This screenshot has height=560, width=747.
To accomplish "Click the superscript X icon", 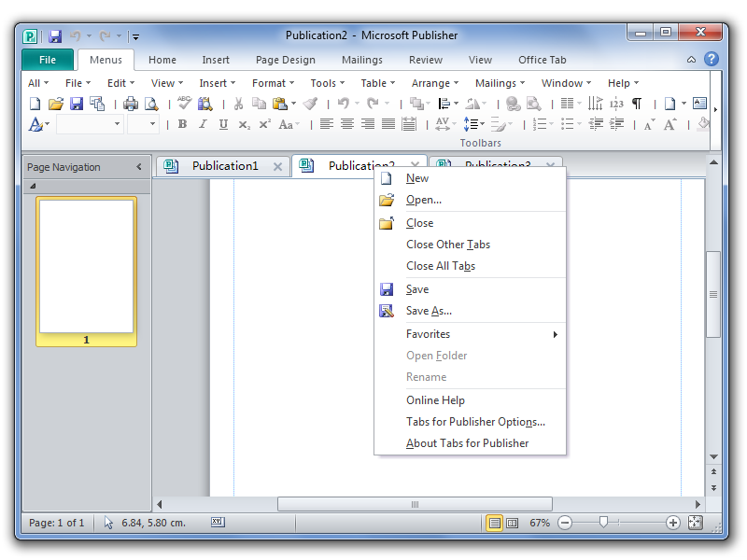I will point(264,124).
